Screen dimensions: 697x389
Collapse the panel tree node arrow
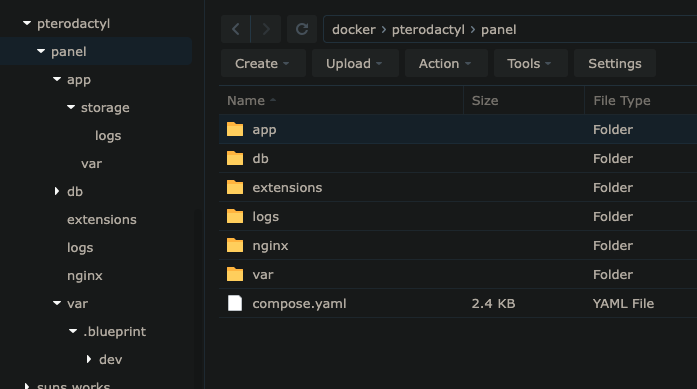[x=41, y=51]
